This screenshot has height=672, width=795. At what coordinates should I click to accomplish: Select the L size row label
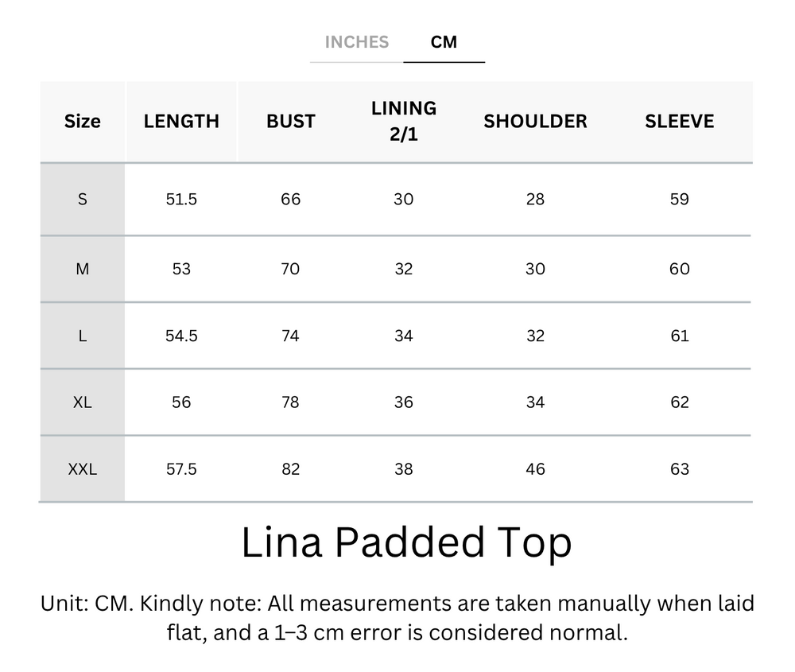82,335
